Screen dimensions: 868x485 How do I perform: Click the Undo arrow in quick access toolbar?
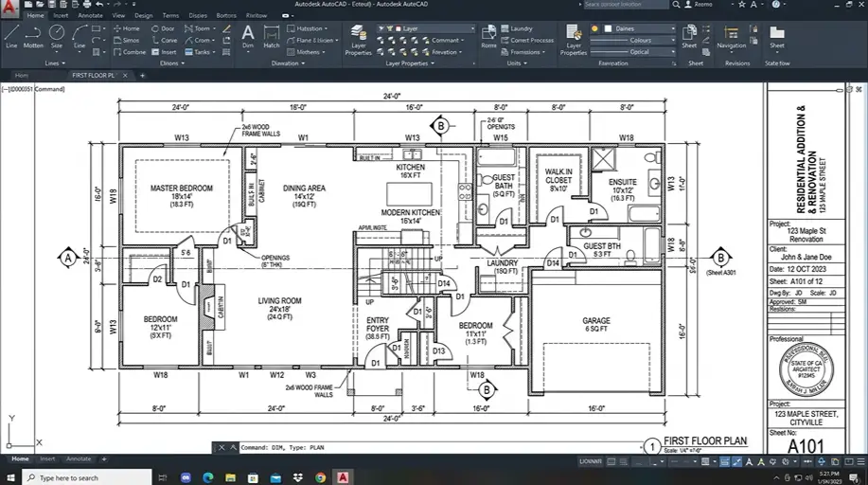[x=99, y=5]
